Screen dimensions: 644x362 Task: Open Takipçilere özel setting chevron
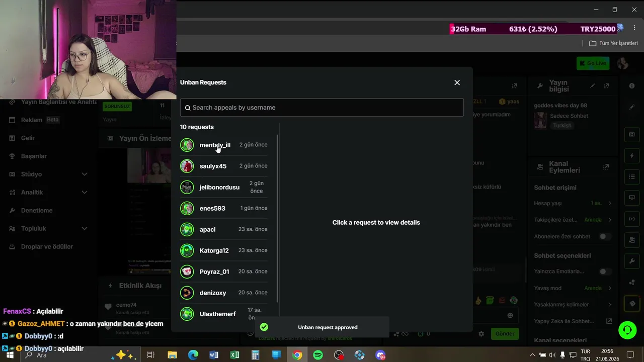(610, 220)
